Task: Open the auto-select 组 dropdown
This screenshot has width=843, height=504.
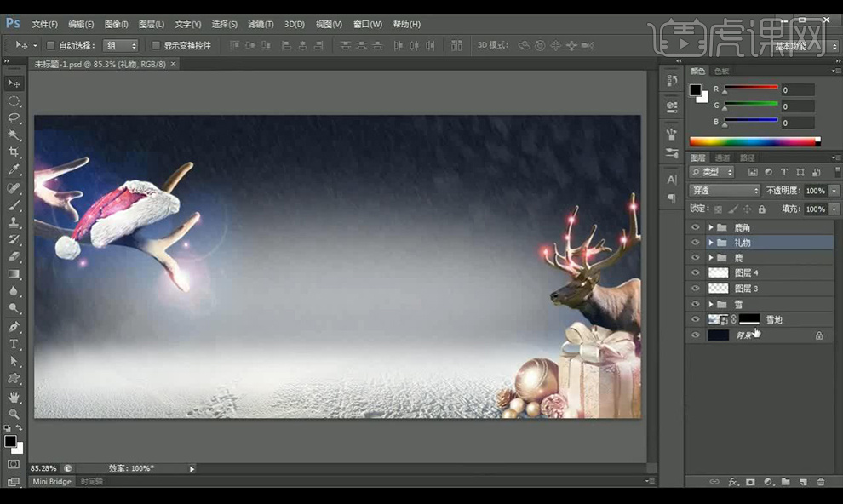Action: 120,45
